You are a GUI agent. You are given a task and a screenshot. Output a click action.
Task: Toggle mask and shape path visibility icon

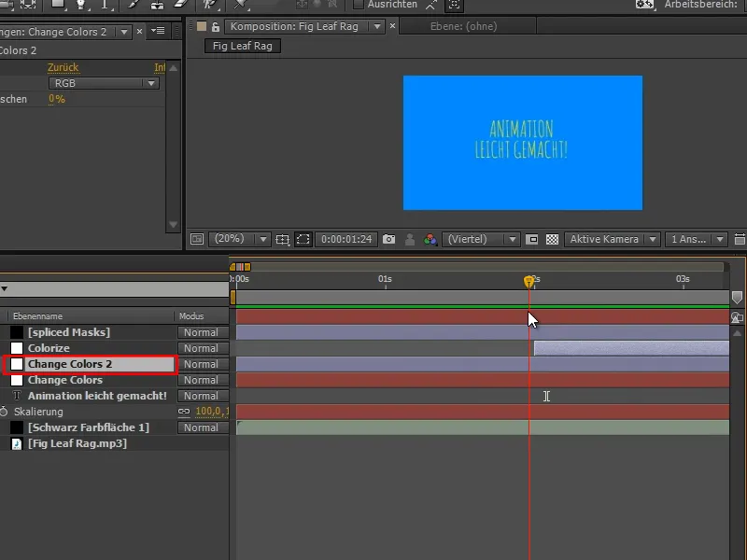[303, 239]
